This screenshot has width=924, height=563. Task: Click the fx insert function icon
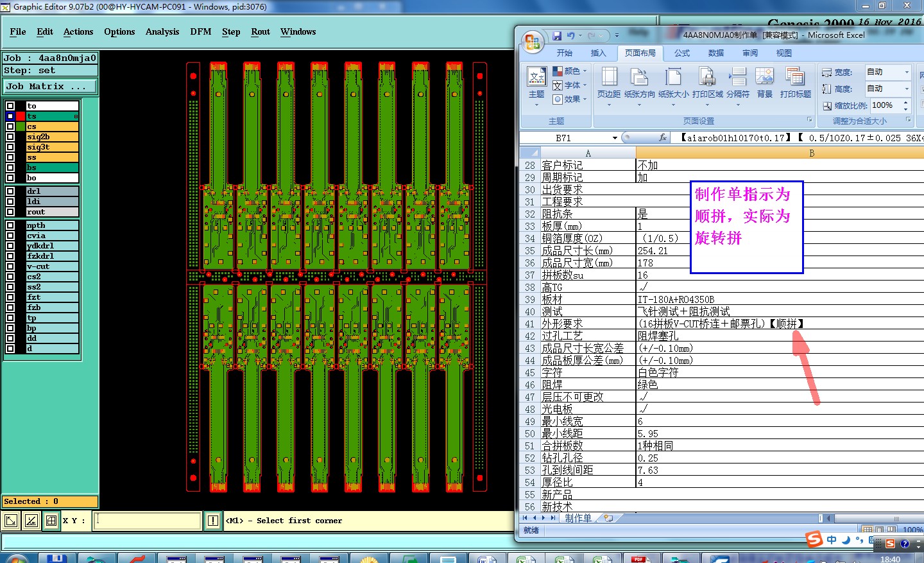point(663,137)
